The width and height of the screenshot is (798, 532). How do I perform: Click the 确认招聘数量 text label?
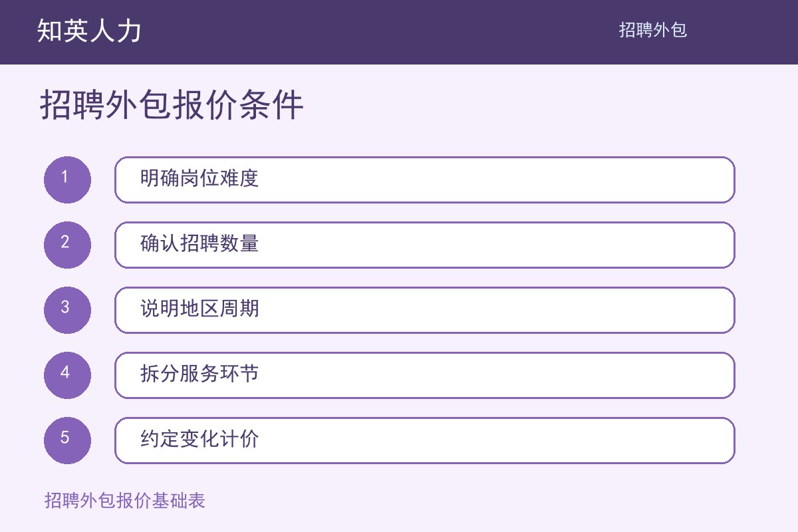[x=199, y=243]
